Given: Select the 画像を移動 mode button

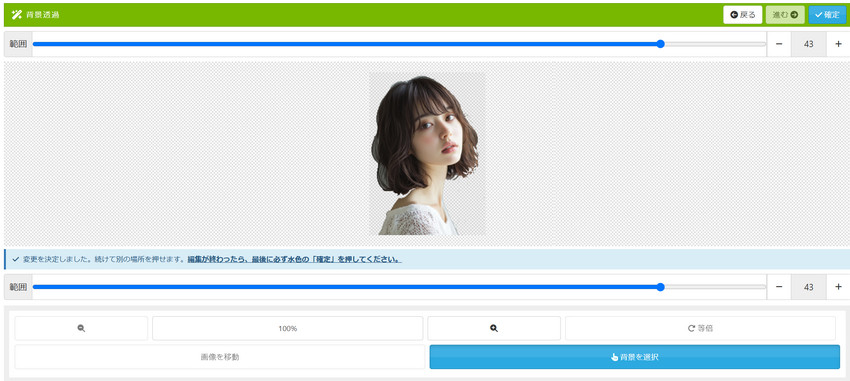Looking at the screenshot, I should point(220,357).
